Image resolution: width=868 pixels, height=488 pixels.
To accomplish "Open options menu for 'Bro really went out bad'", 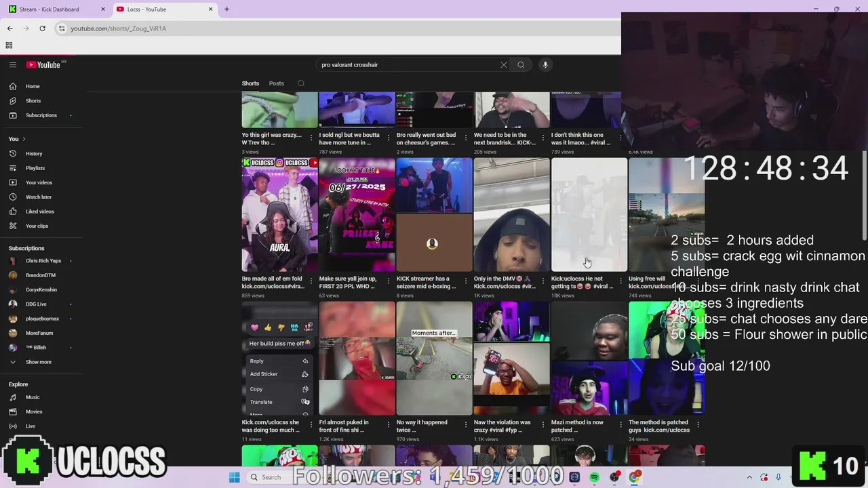I will coord(466,138).
